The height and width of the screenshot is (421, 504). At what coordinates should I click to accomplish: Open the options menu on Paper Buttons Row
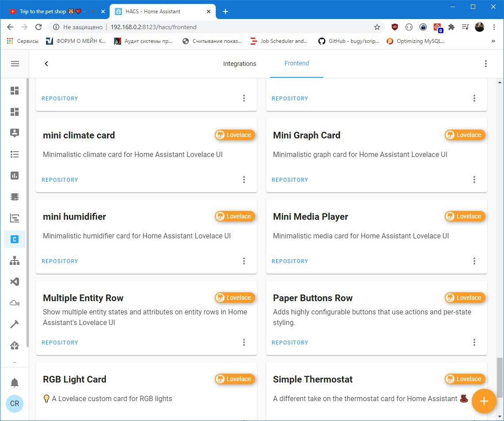pos(474,342)
